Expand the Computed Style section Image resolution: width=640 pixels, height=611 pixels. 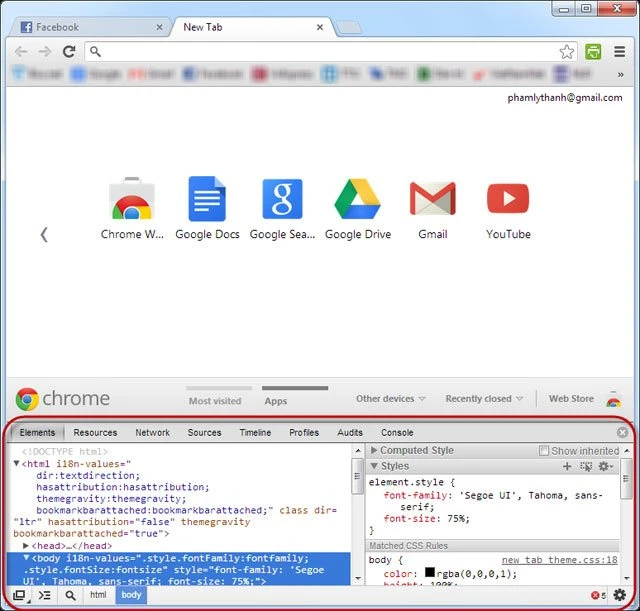click(x=374, y=451)
